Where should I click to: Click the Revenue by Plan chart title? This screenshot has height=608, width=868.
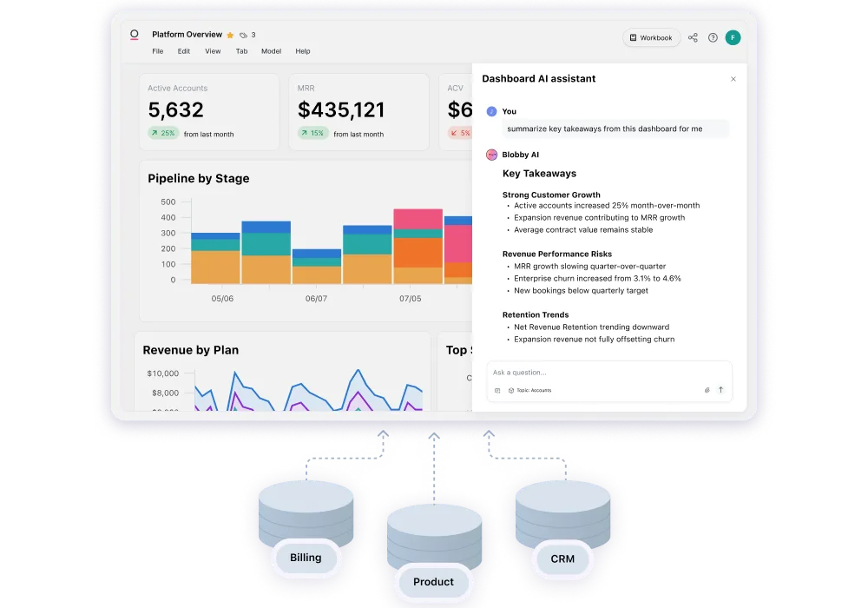click(x=190, y=350)
